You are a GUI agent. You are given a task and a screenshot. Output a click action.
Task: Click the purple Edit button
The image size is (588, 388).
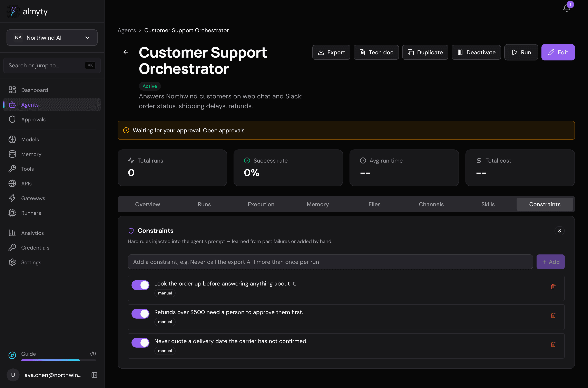(x=558, y=52)
